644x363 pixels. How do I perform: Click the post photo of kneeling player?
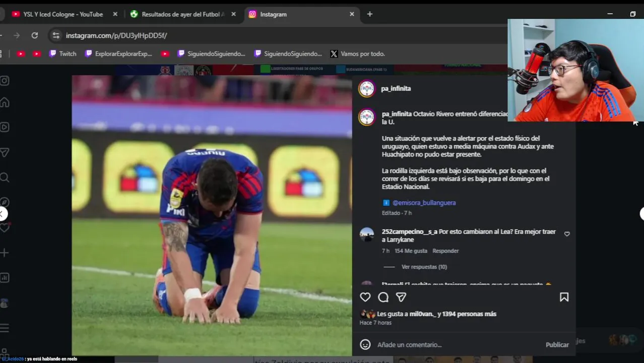pos(212,216)
